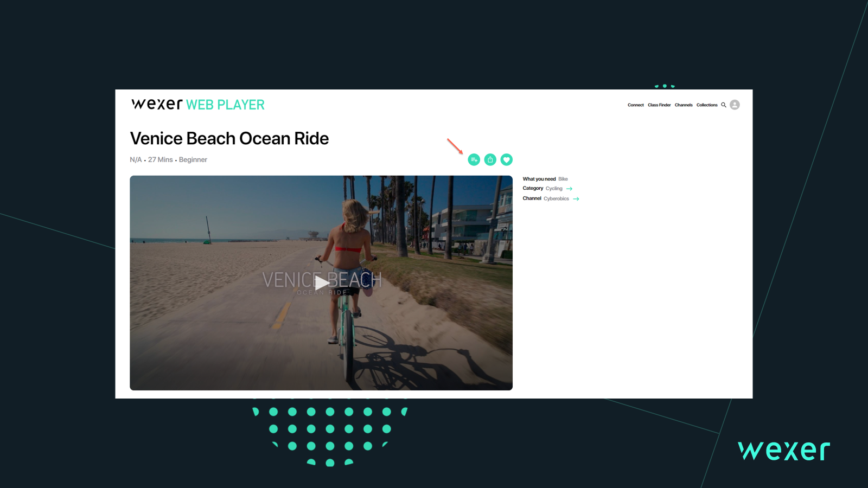Screen dimensions: 868x488
Task: Go to Class Finder
Action: click(659, 105)
